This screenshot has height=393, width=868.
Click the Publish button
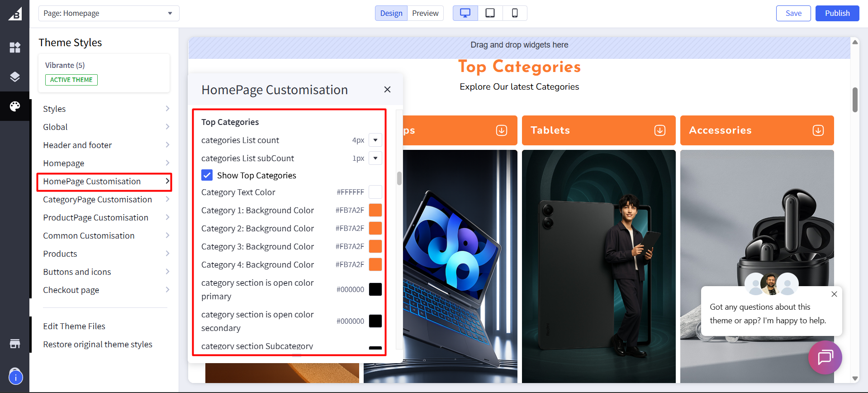coord(837,13)
